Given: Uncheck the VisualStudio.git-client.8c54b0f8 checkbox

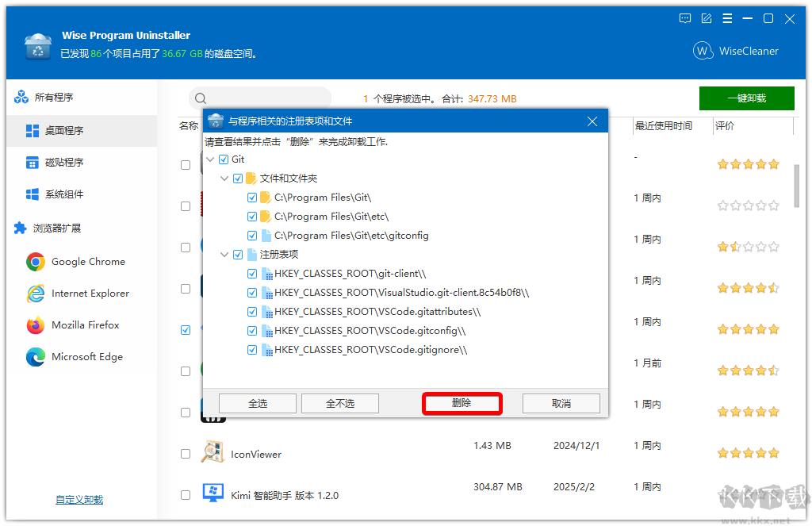Looking at the screenshot, I should pos(252,293).
